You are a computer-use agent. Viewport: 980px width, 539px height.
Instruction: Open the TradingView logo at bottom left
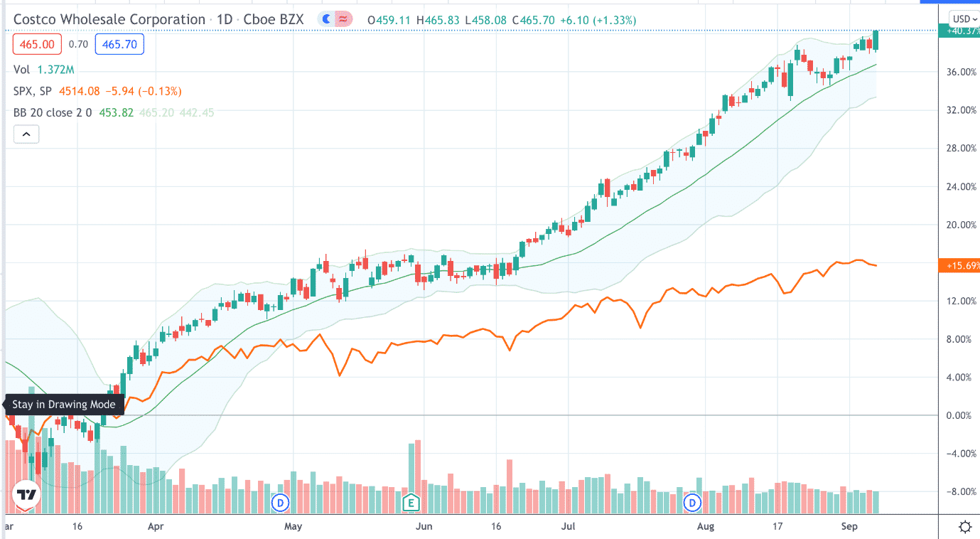[26, 496]
